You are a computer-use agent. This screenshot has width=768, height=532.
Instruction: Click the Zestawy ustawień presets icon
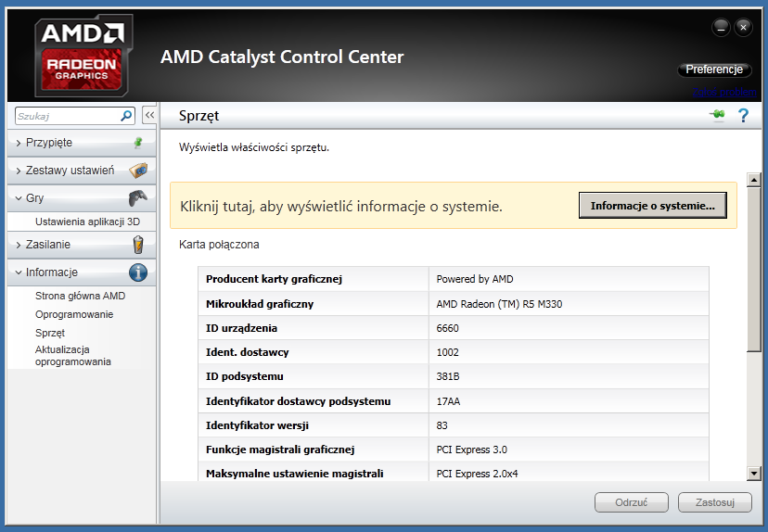click(137, 171)
